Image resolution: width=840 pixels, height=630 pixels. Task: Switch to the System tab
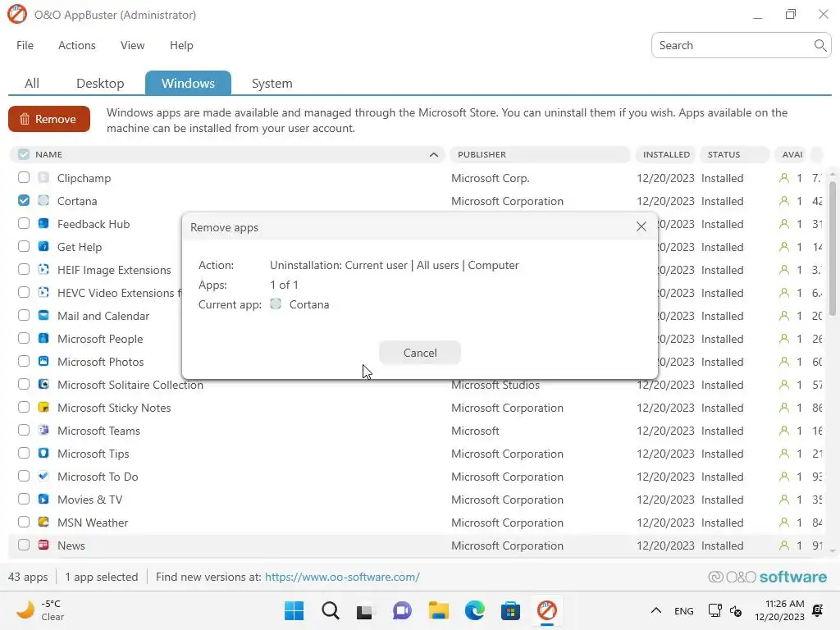point(272,84)
